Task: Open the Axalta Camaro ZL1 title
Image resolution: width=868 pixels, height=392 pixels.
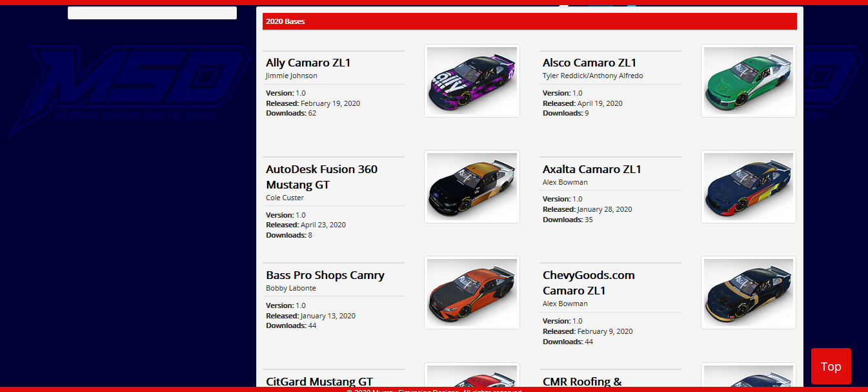Action: tap(592, 169)
